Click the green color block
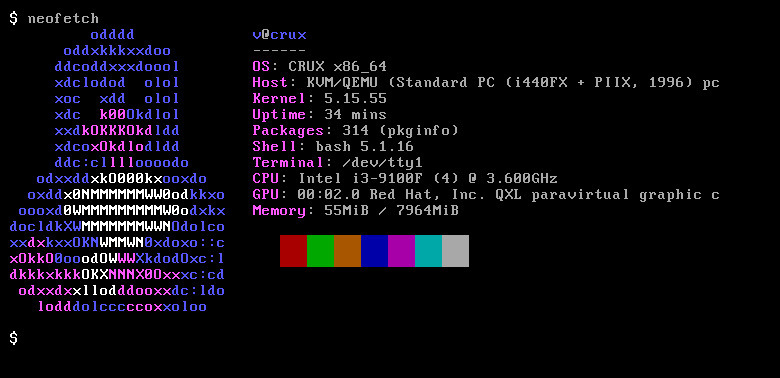This screenshot has width=780, height=378. (320, 251)
